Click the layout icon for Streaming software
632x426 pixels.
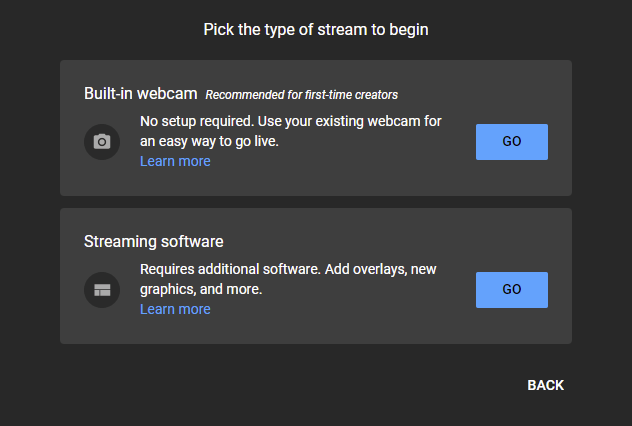[101, 290]
